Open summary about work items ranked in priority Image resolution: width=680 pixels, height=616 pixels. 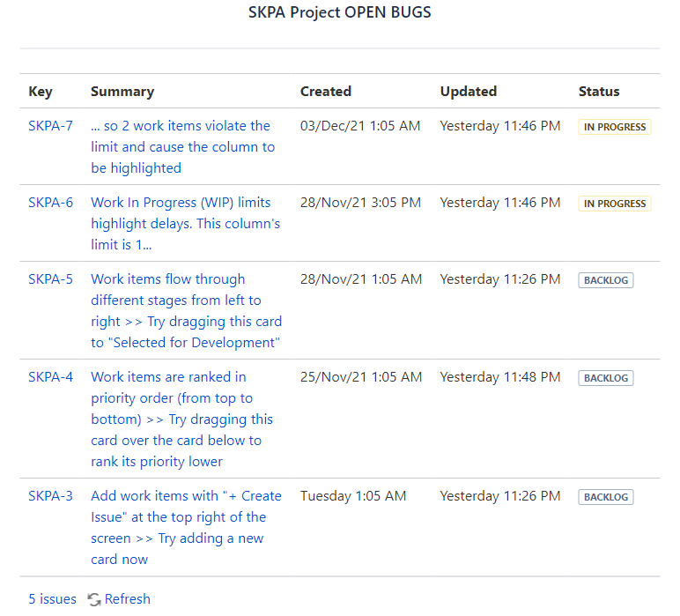click(x=182, y=419)
